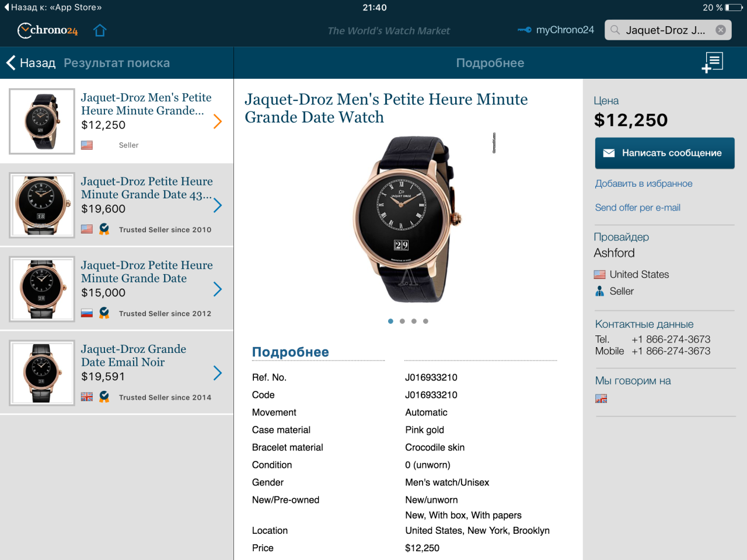This screenshot has height=560, width=747.
Task: Click Send offer per e-mail link
Action: click(637, 208)
